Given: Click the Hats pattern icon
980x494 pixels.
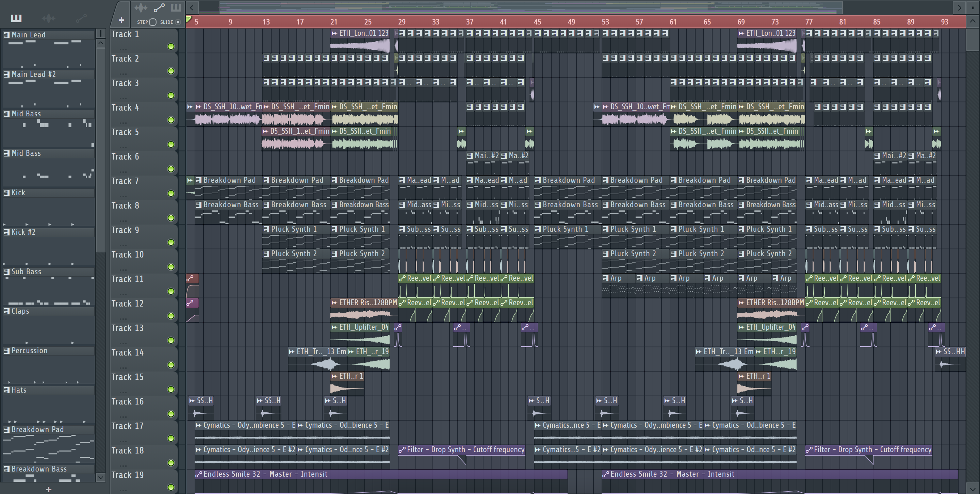Looking at the screenshot, I should [6, 390].
